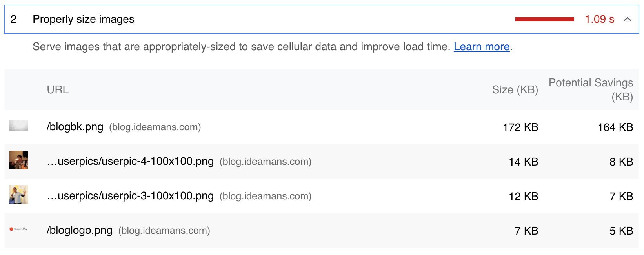Click the audit number 2 label
Image resolution: width=644 pixels, height=255 pixels.
click(14, 19)
